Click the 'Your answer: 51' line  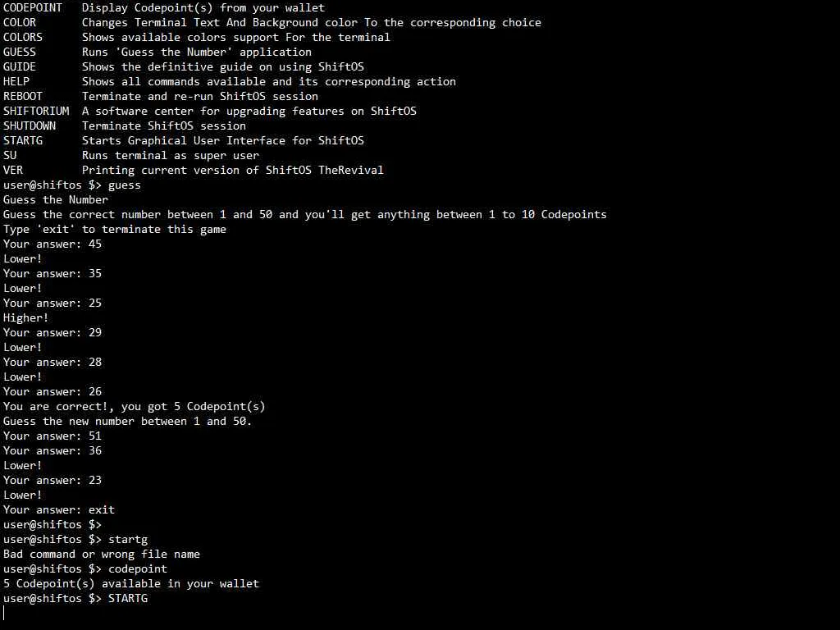coord(52,436)
